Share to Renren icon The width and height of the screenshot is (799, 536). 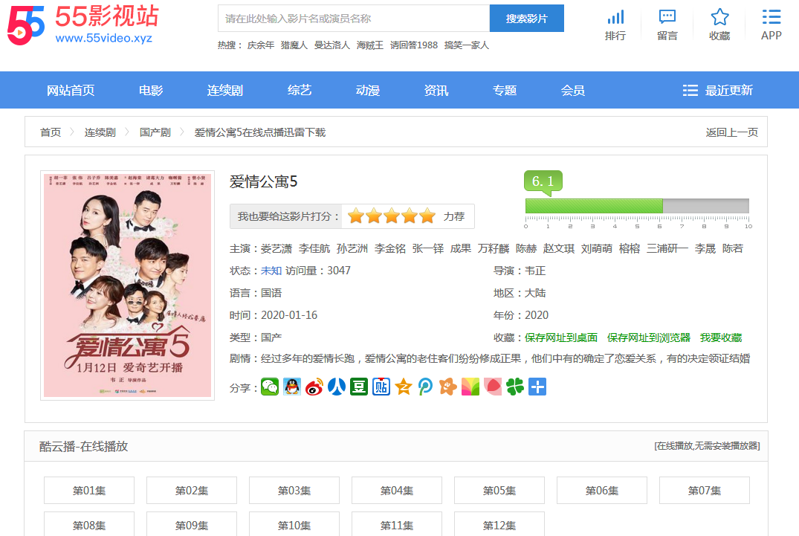pos(336,387)
